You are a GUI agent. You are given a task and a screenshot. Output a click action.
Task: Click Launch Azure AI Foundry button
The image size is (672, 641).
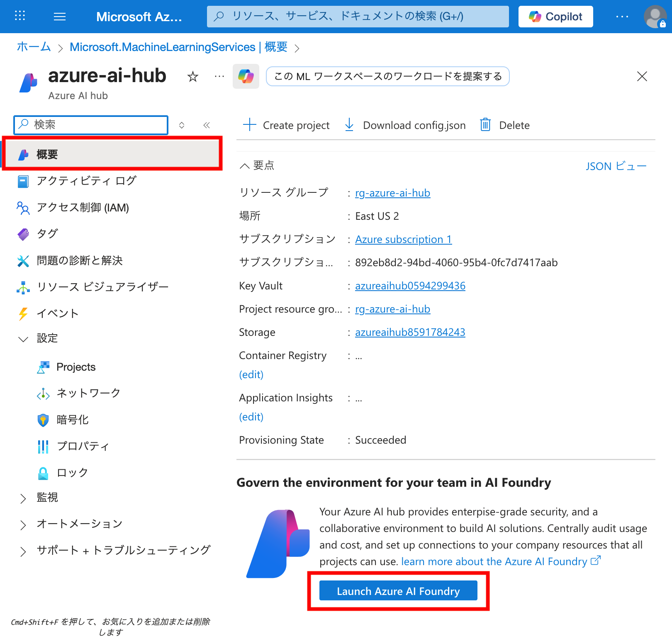398,591
